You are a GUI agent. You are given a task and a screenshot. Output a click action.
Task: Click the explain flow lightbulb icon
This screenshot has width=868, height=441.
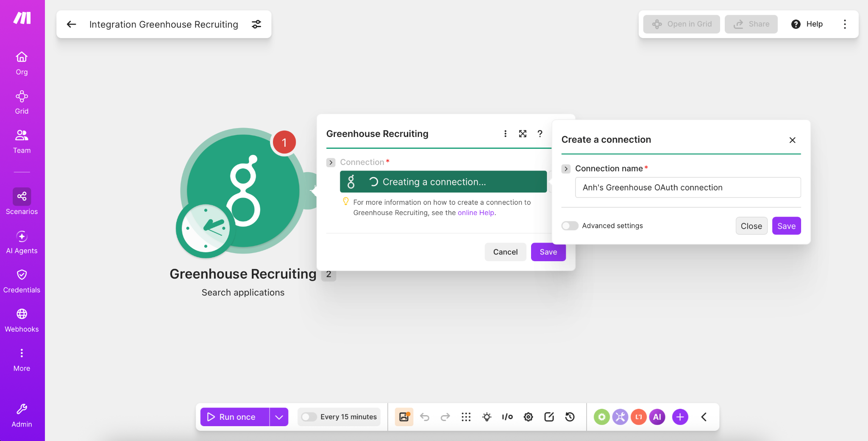pyautogui.click(x=487, y=417)
